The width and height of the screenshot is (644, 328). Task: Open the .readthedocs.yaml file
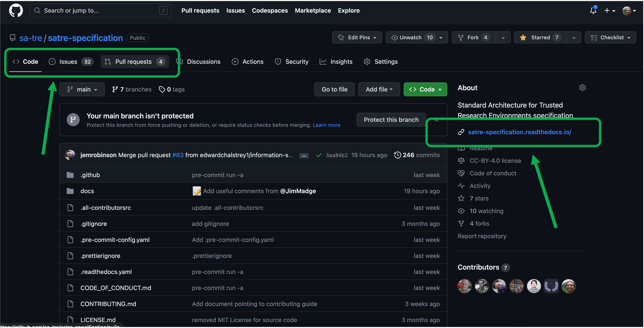[x=106, y=272]
